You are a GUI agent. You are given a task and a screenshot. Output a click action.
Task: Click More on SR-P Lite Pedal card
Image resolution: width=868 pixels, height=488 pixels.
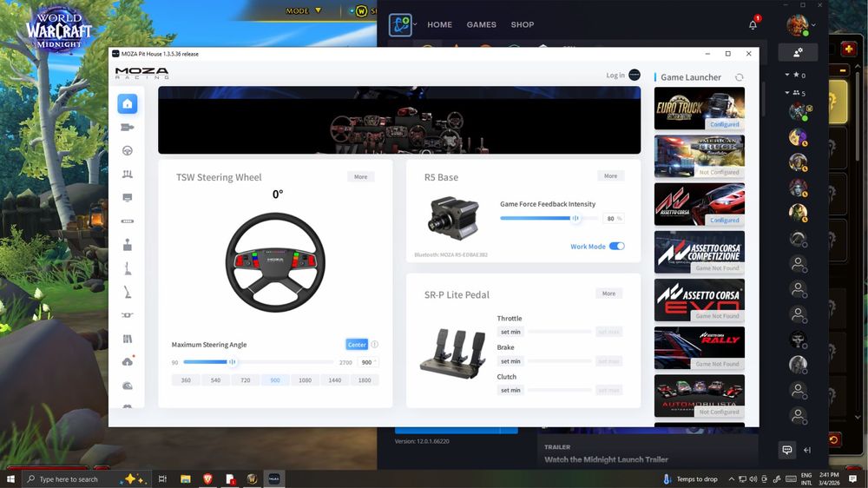[x=609, y=293]
